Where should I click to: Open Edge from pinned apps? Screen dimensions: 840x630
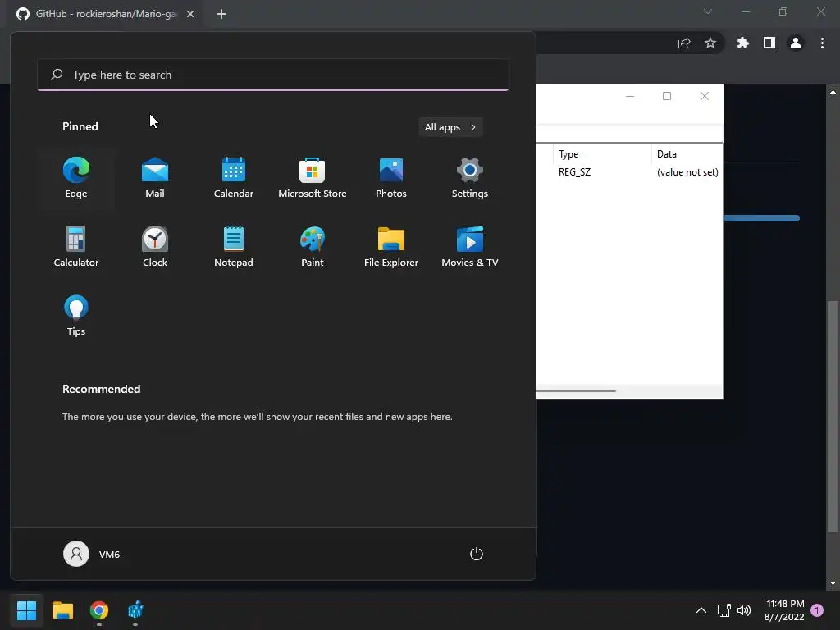pos(76,178)
